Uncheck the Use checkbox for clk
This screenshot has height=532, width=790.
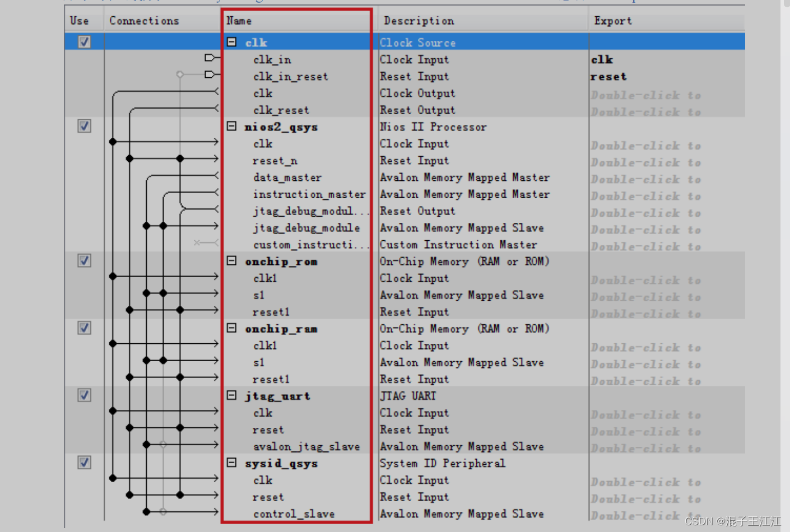84,42
